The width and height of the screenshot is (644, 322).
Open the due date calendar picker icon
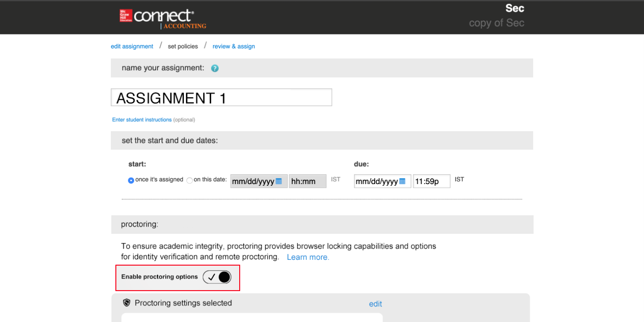click(x=402, y=181)
